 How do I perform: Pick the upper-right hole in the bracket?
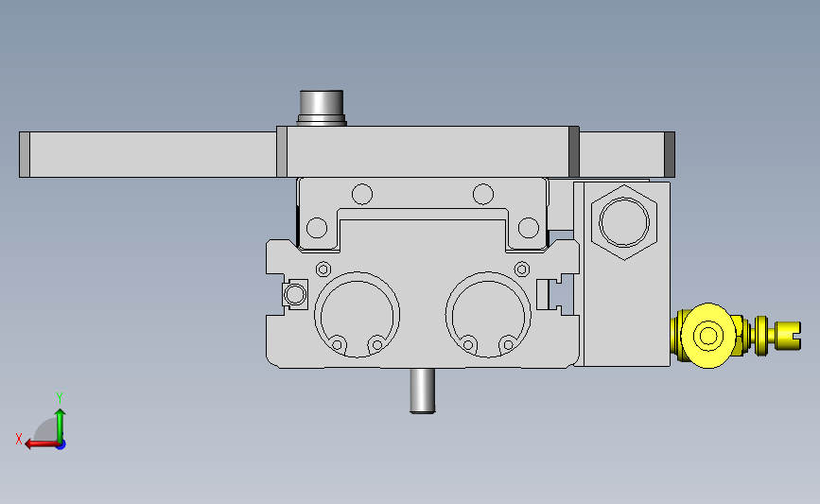483,194
